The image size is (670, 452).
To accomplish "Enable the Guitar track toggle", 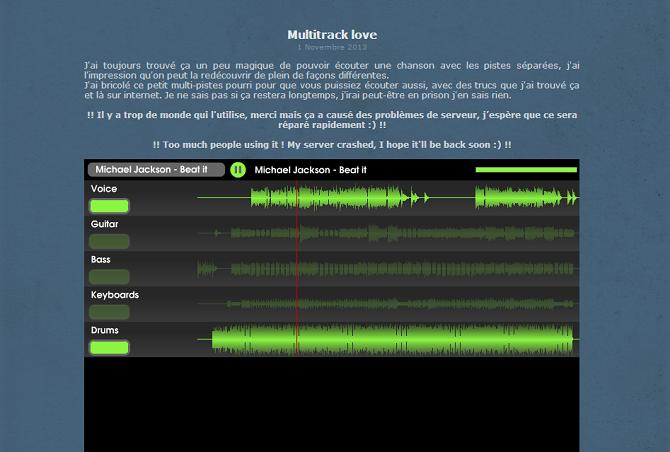I will point(109,241).
